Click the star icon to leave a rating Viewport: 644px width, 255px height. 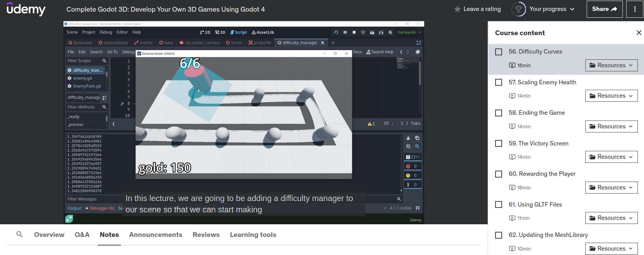click(457, 9)
